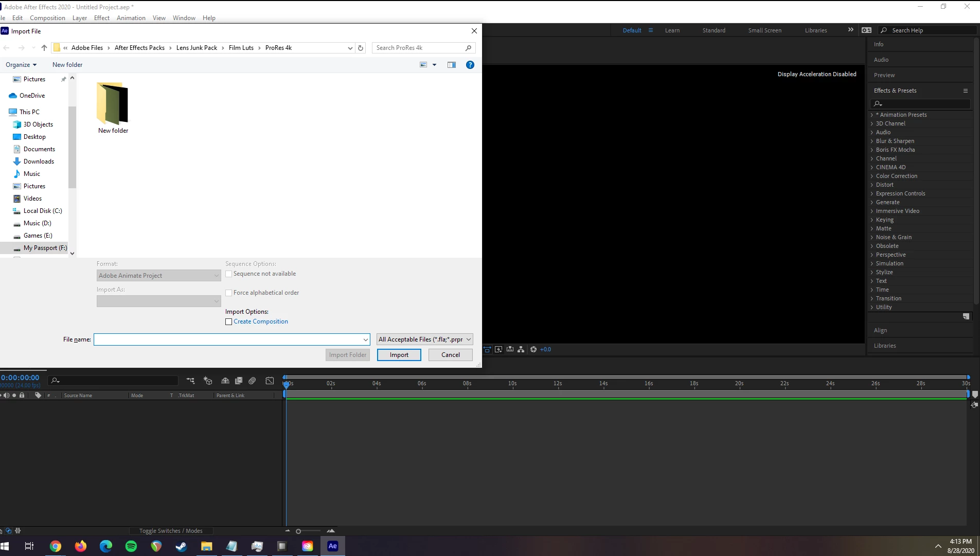The height and width of the screenshot is (556, 980).
Task: Click the solo dot column icon in the timeline
Action: click(14, 395)
